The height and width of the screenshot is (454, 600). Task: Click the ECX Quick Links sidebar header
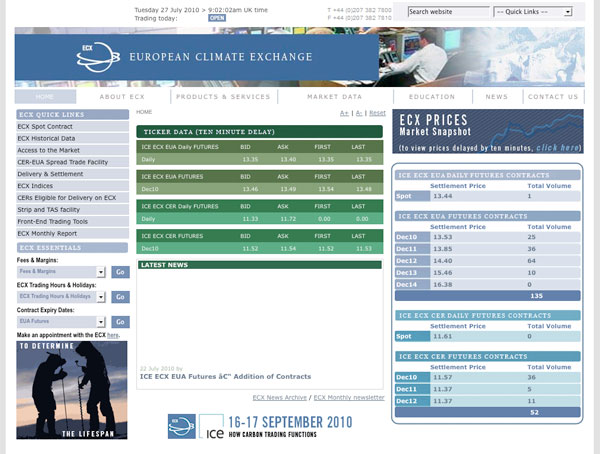coord(72,114)
